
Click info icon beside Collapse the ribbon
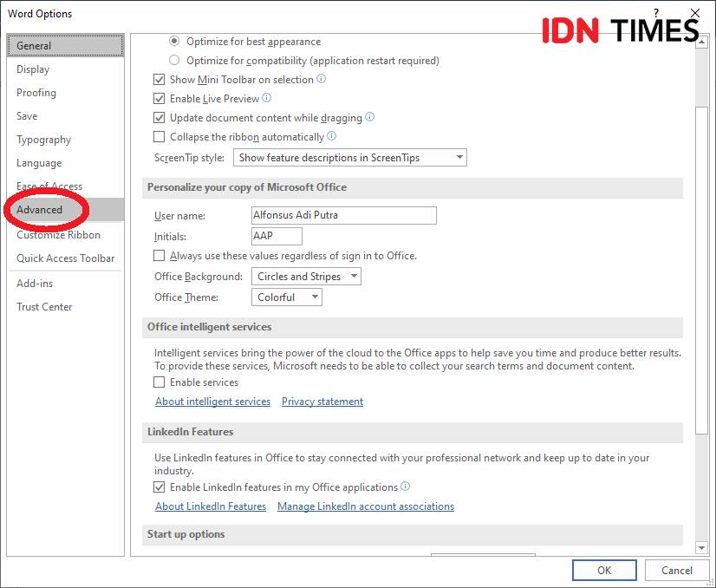pos(332,136)
